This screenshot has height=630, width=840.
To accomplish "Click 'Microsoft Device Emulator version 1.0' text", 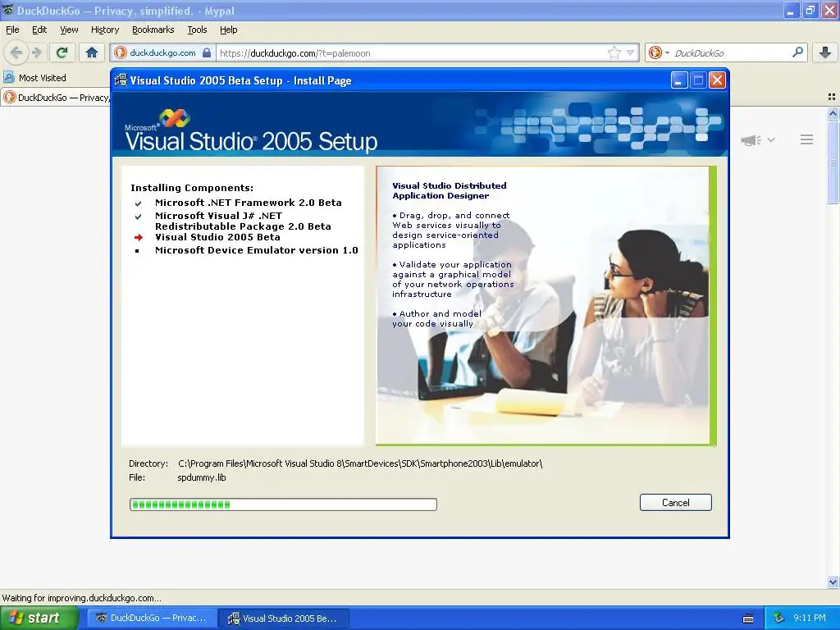I will click(256, 250).
